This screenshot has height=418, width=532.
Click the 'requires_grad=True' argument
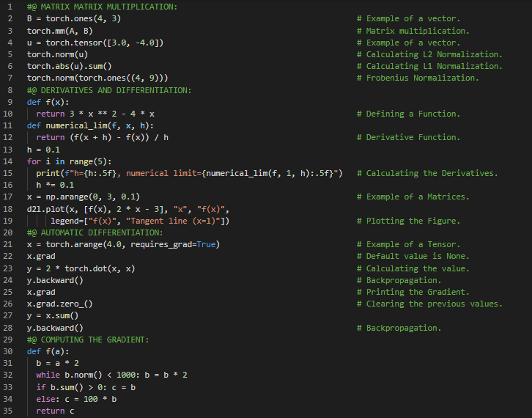pyautogui.click(x=174, y=244)
